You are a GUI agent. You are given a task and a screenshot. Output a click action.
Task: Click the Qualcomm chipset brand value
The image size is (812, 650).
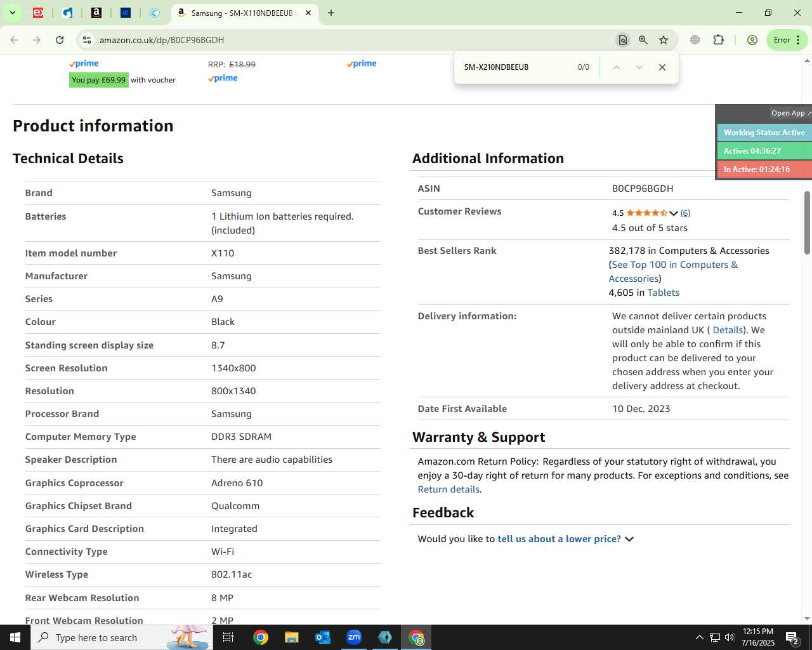235,506
